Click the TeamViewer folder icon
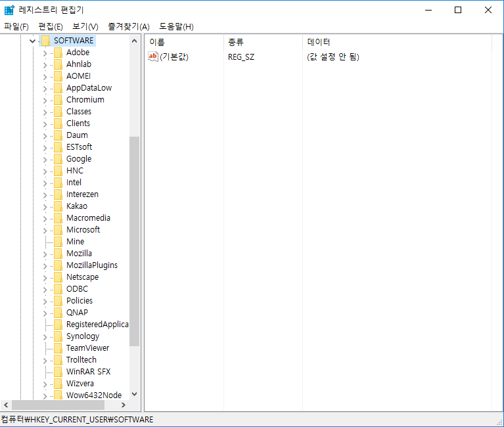Viewport: 504px width, 427px height. 58,348
